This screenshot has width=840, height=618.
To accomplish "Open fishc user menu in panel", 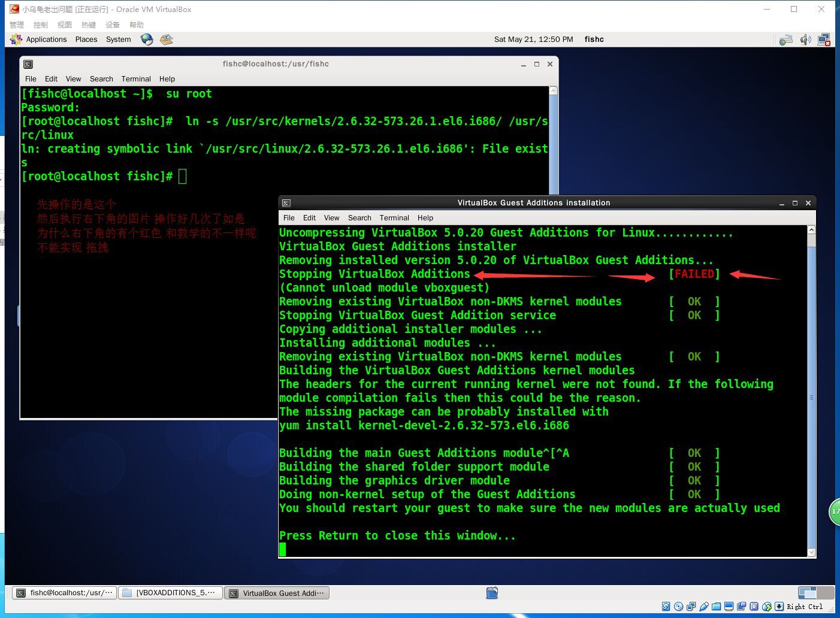I will point(594,40).
